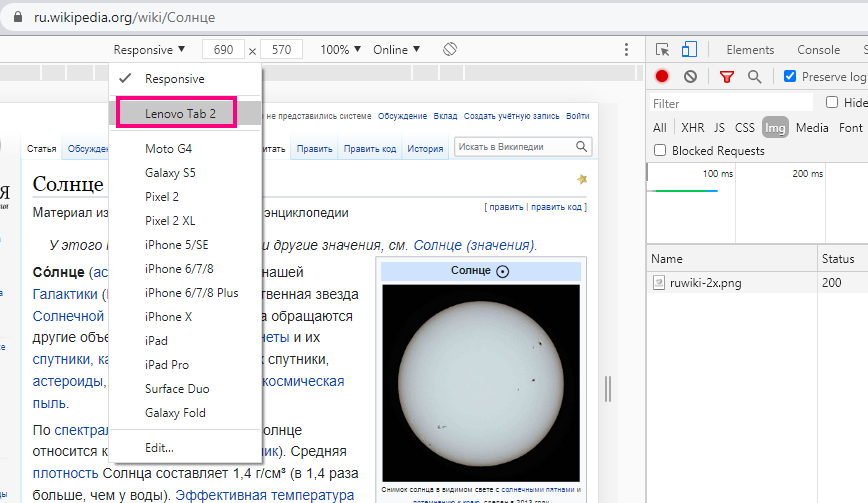The image size is (868, 503).
Task: Select Pixel 2 XL device
Action: (x=185, y=221)
